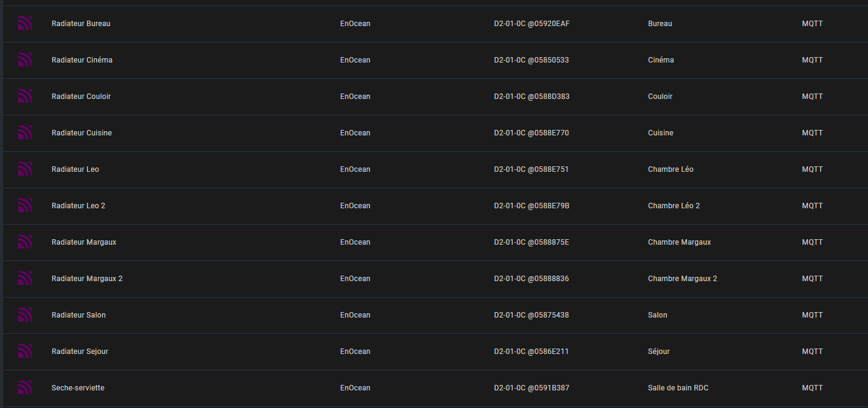
Task: Click the Chambre Léo area cell
Action: coord(671,169)
